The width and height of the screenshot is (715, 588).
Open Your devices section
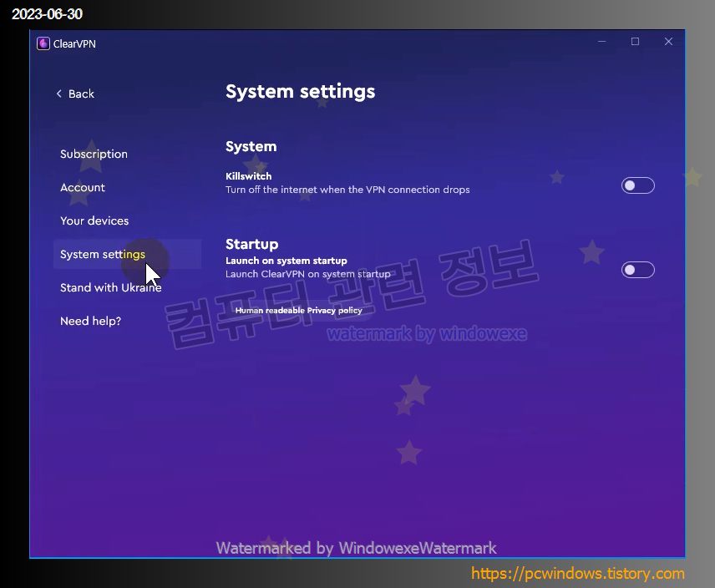click(94, 220)
